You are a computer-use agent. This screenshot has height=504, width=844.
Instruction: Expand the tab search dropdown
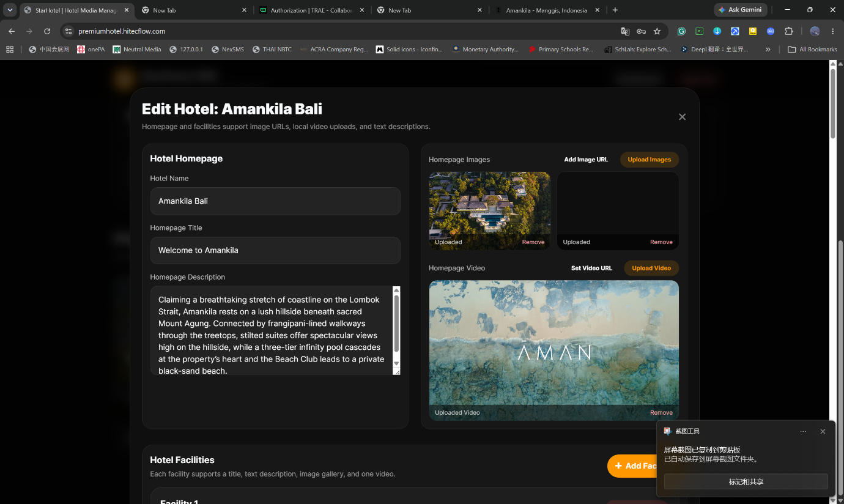(10, 10)
